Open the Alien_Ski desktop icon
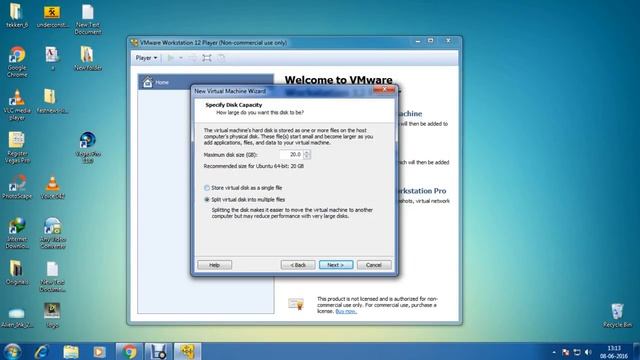The image size is (640, 360). [17, 318]
